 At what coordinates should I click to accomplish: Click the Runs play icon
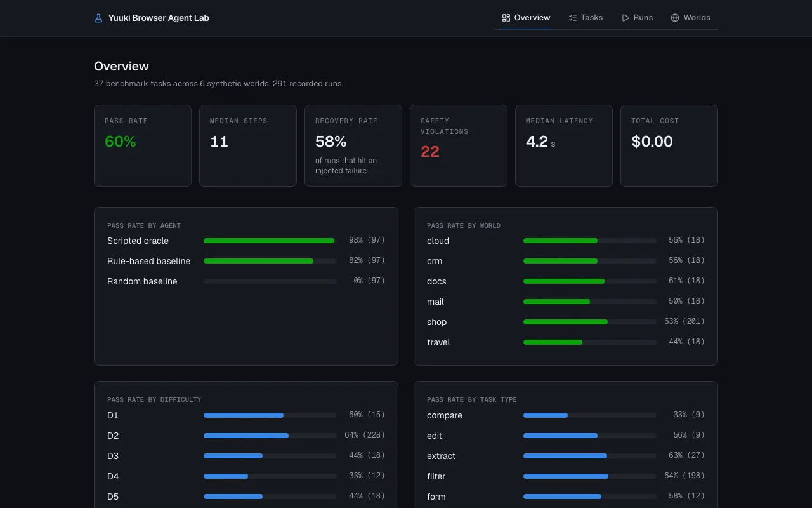coord(625,18)
